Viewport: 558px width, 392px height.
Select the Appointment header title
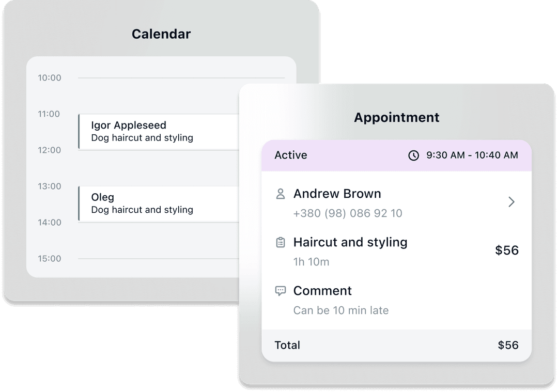point(396,118)
